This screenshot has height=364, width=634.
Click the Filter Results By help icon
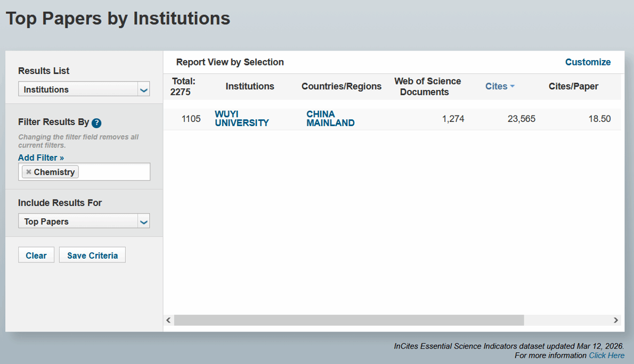96,123
